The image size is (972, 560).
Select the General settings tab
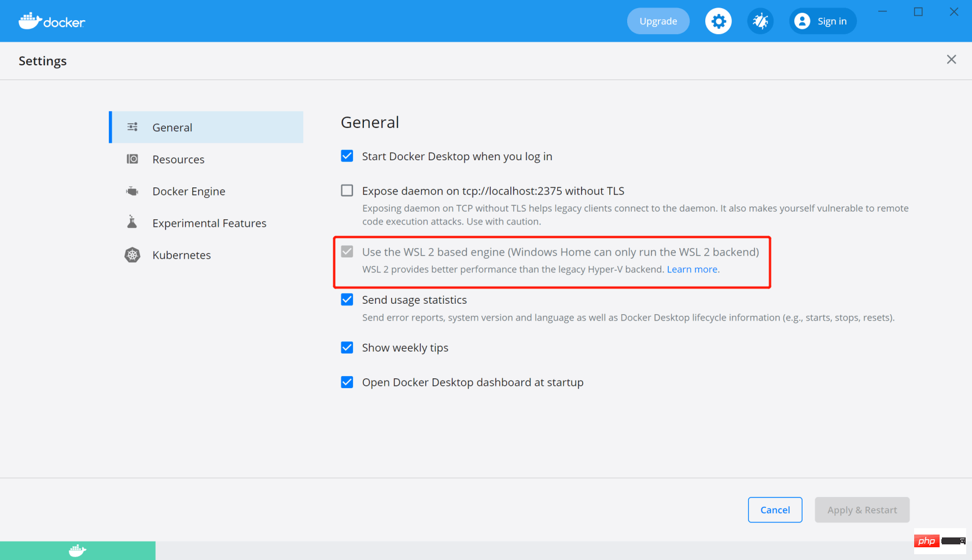[206, 127]
